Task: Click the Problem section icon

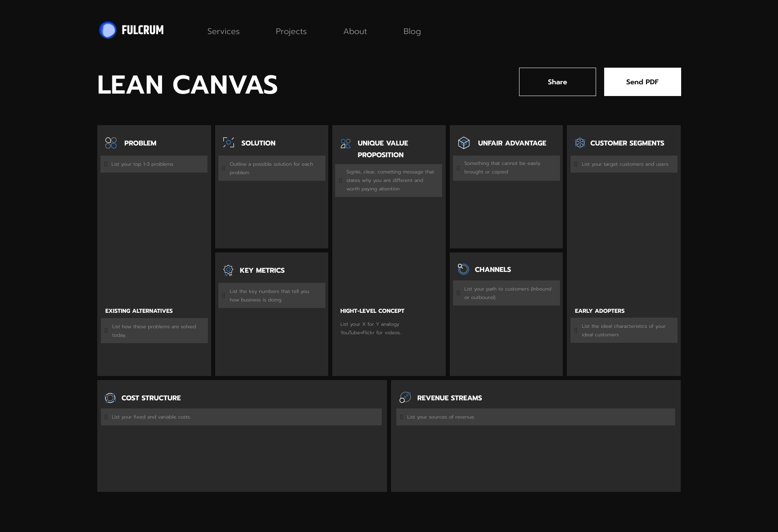Action: pos(111,143)
